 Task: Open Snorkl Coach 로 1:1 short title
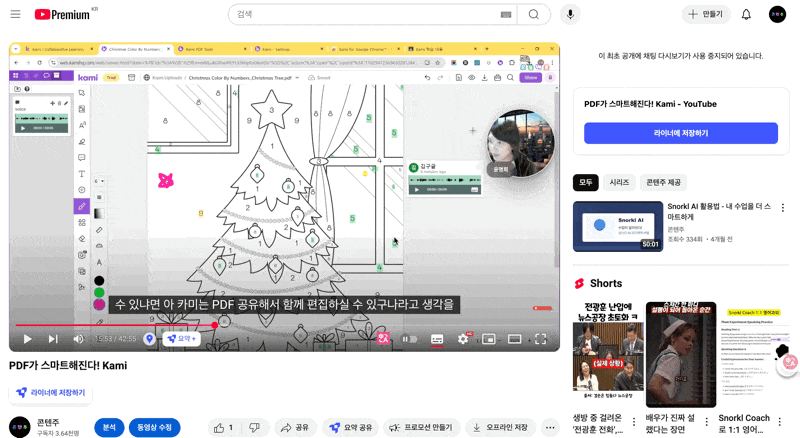tap(744, 424)
